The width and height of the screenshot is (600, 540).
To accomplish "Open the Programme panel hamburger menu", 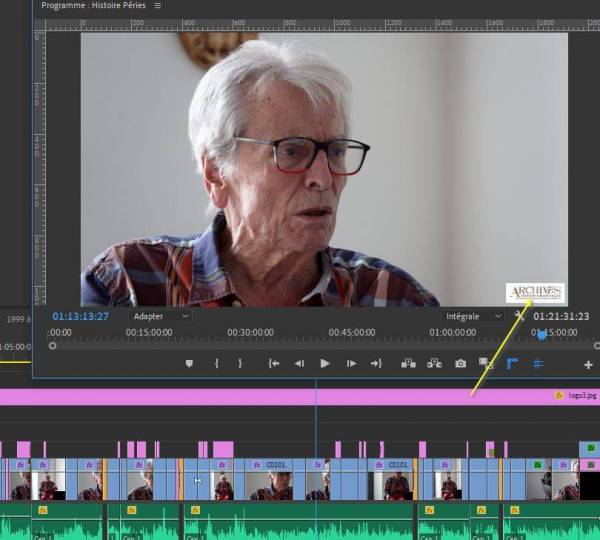I will click(157, 6).
